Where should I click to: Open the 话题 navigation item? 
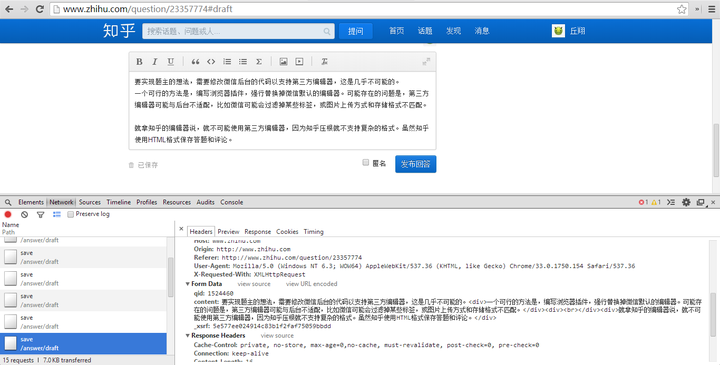[x=425, y=31]
